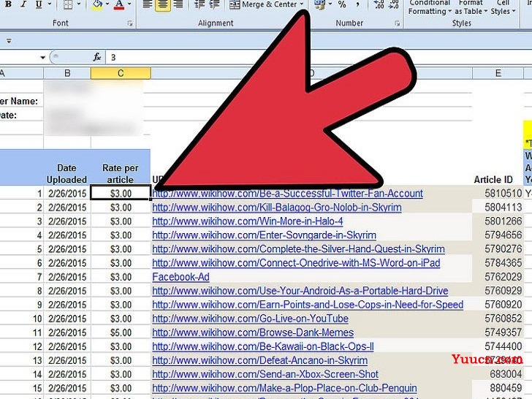Apply the yellow Fill Color bucket

tap(98, 4)
